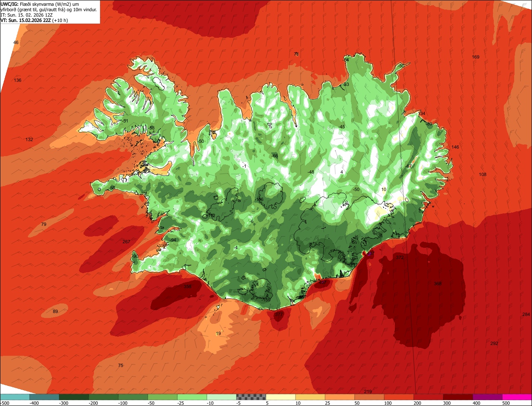Click the -67 value in east Iceland

[x=409, y=166]
